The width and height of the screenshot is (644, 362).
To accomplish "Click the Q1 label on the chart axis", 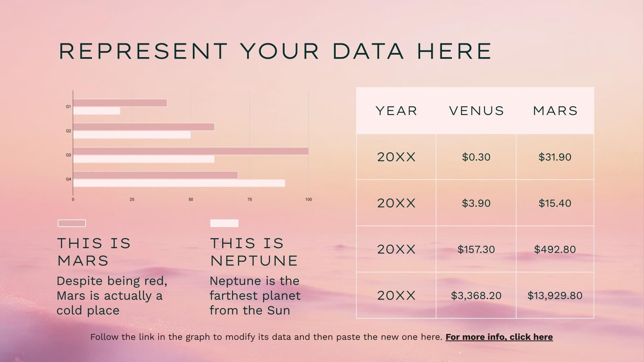I will click(x=68, y=107).
